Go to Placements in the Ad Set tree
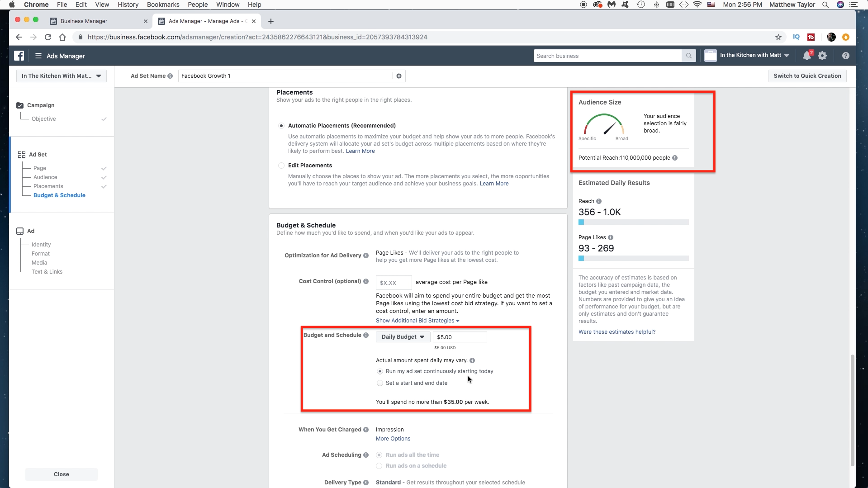868x488 pixels. [48, 186]
